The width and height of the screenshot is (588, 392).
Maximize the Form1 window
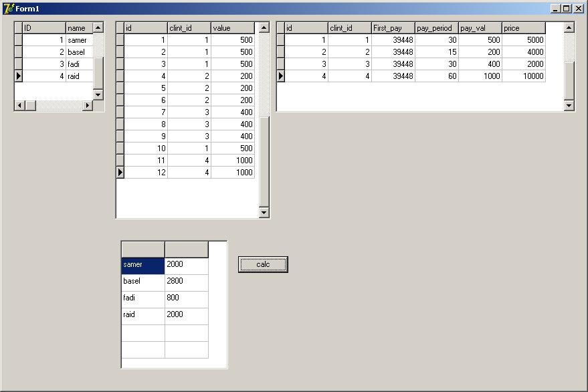coord(567,8)
